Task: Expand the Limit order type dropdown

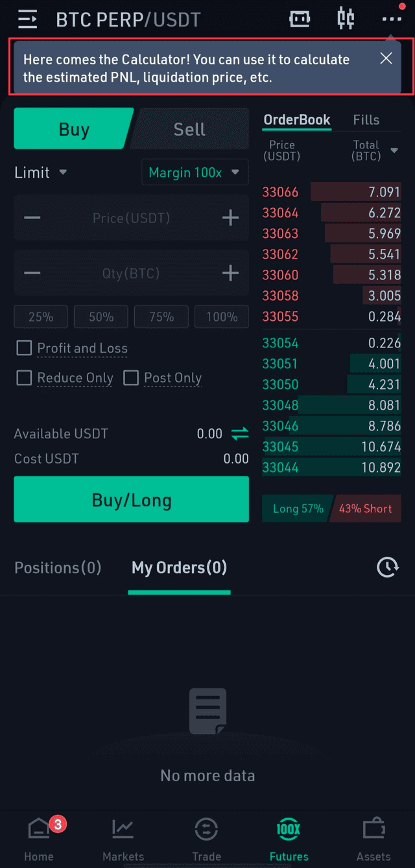Action: pos(41,172)
